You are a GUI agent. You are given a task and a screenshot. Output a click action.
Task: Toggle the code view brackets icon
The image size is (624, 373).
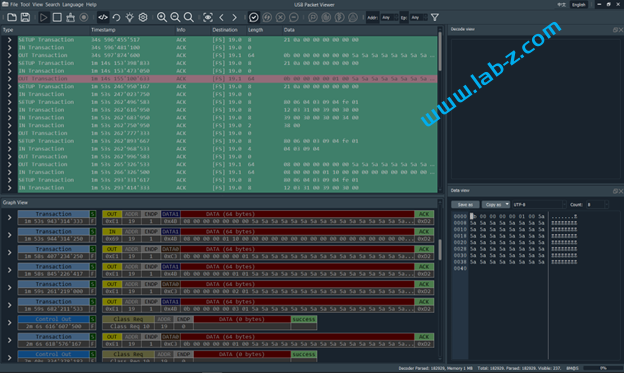point(103,18)
